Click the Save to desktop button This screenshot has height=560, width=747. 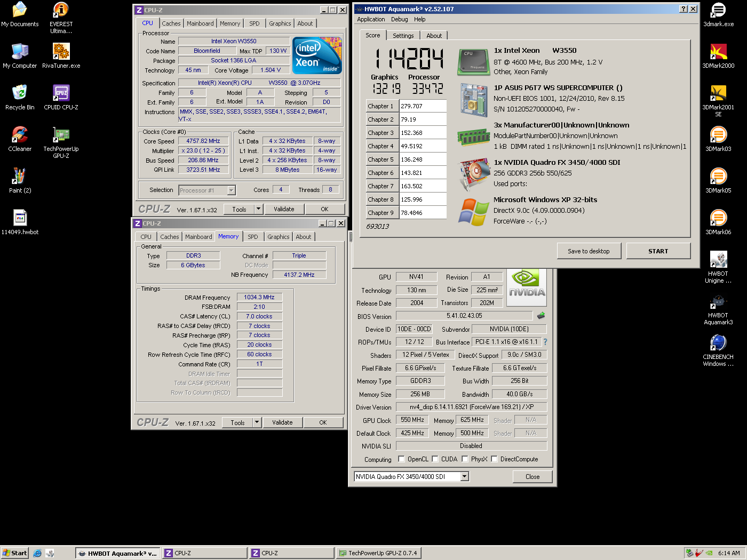pos(589,251)
